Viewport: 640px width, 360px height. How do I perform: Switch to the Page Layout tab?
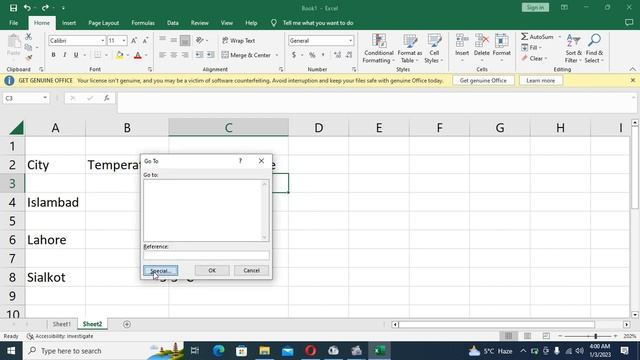coord(104,23)
